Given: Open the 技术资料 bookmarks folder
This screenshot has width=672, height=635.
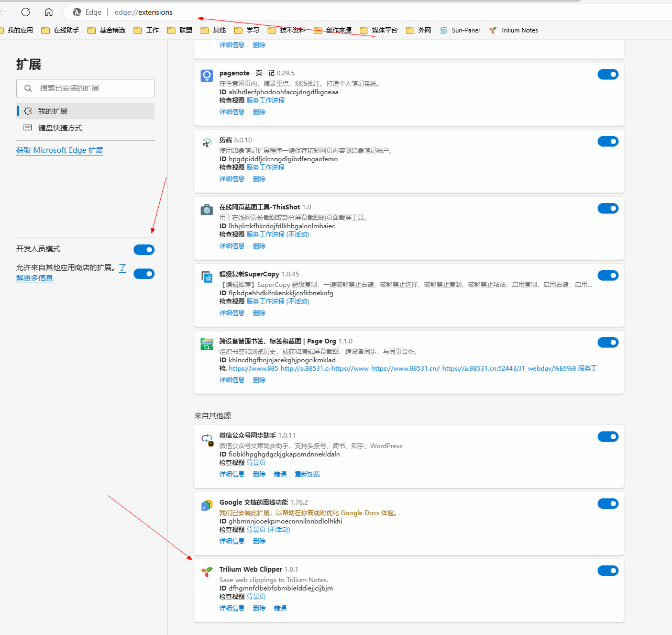Looking at the screenshot, I should click(287, 30).
